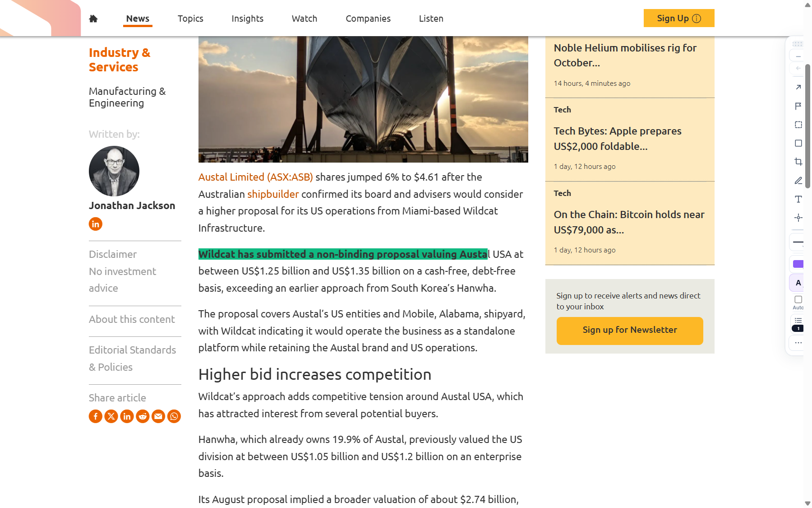Open Austal Limited (ASX:ASB) link
The height and width of the screenshot is (508, 812).
tap(256, 177)
